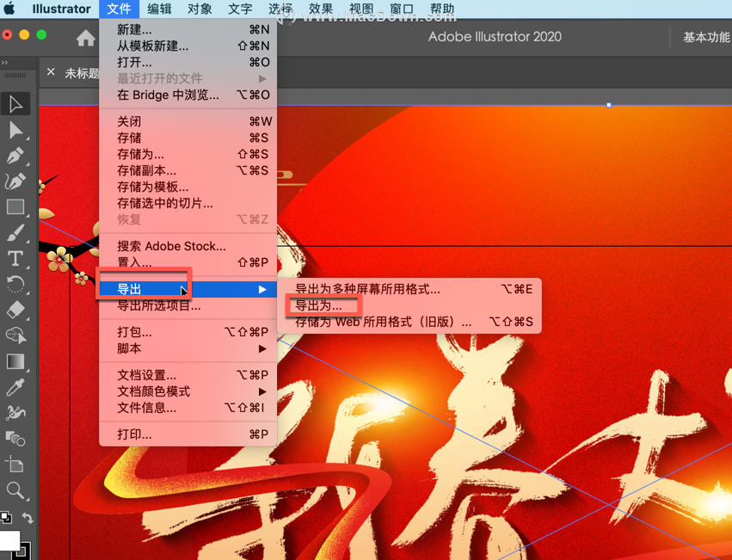Close the untitled document tab
The width and height of the screenshot is (732, 560).
(51, 72)
